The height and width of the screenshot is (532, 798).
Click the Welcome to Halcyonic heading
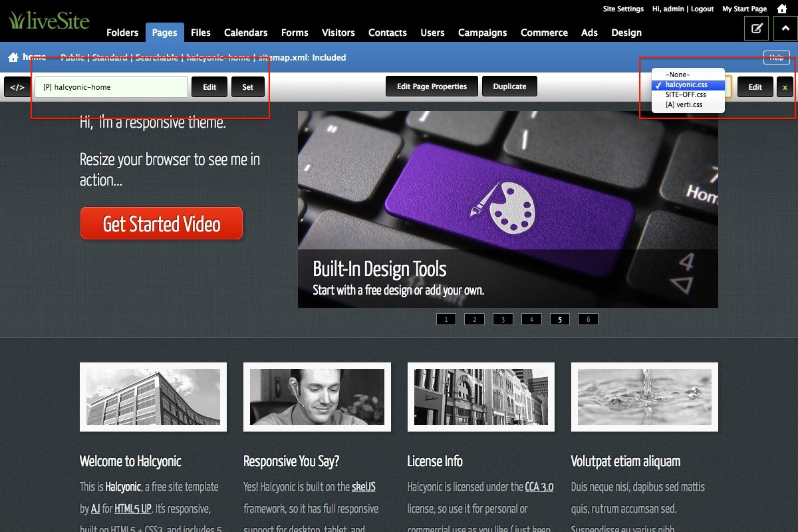pos(130,461)
